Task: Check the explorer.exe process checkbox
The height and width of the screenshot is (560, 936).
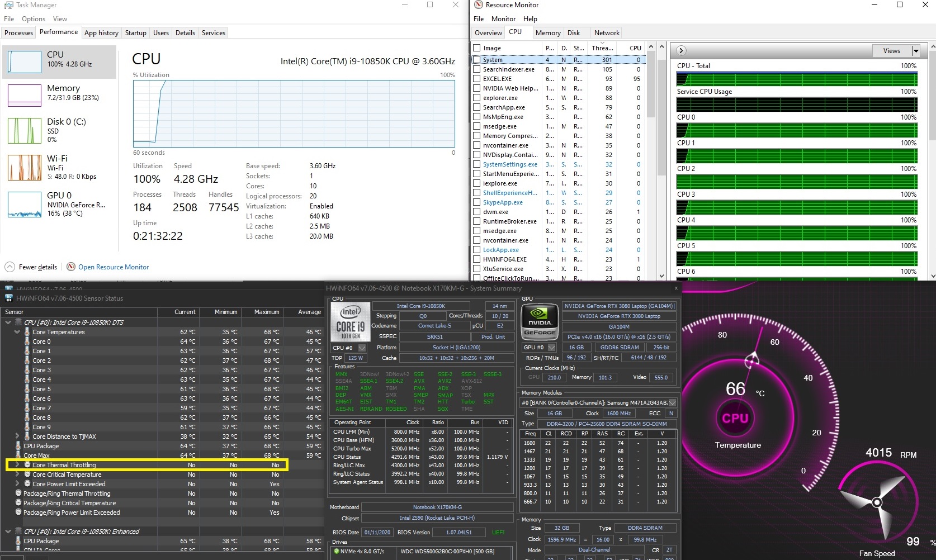Action: click(x=477, y=98)
